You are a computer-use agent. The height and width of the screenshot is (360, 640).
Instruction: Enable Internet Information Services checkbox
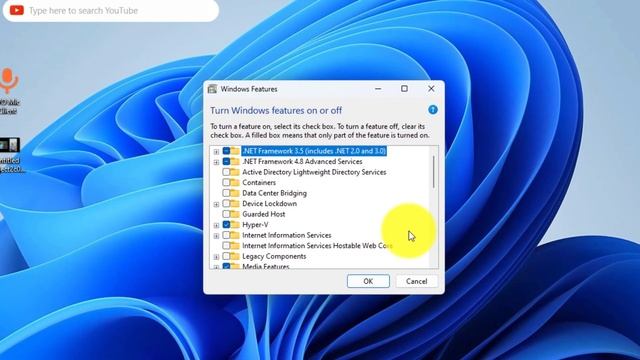coord(226,235)
